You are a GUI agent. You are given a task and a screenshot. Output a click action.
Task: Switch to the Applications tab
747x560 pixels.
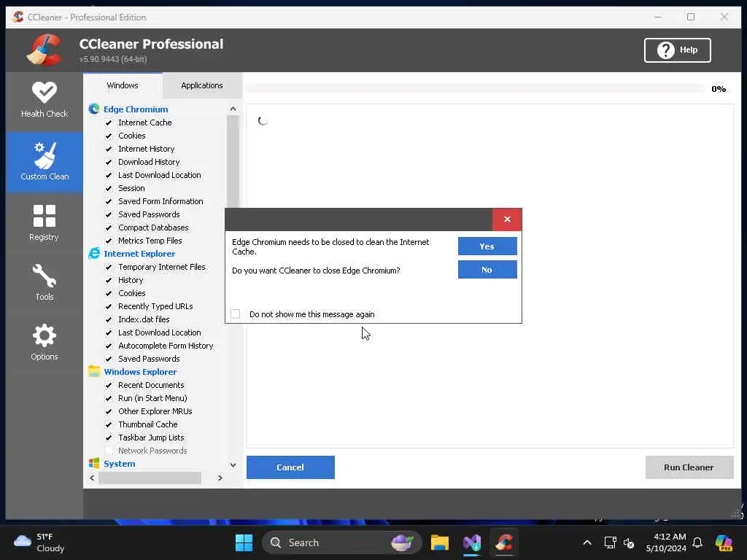(x=202, y=85)
